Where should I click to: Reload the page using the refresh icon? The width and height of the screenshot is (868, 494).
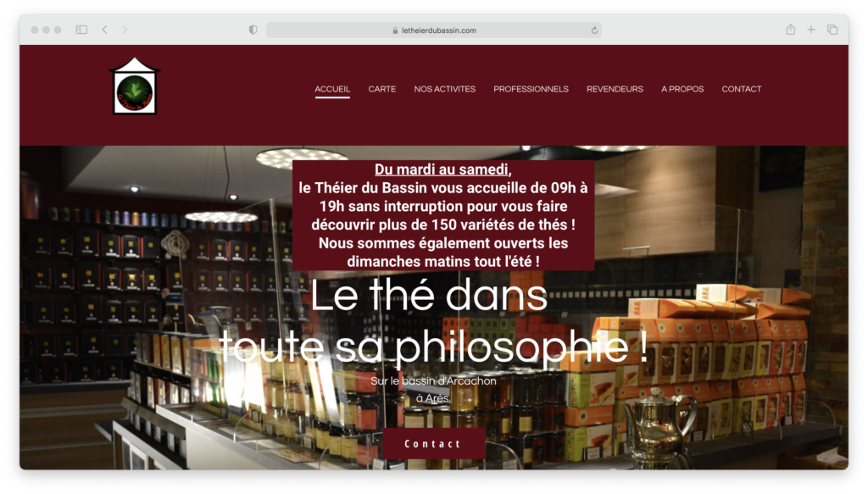pos(594,31)
